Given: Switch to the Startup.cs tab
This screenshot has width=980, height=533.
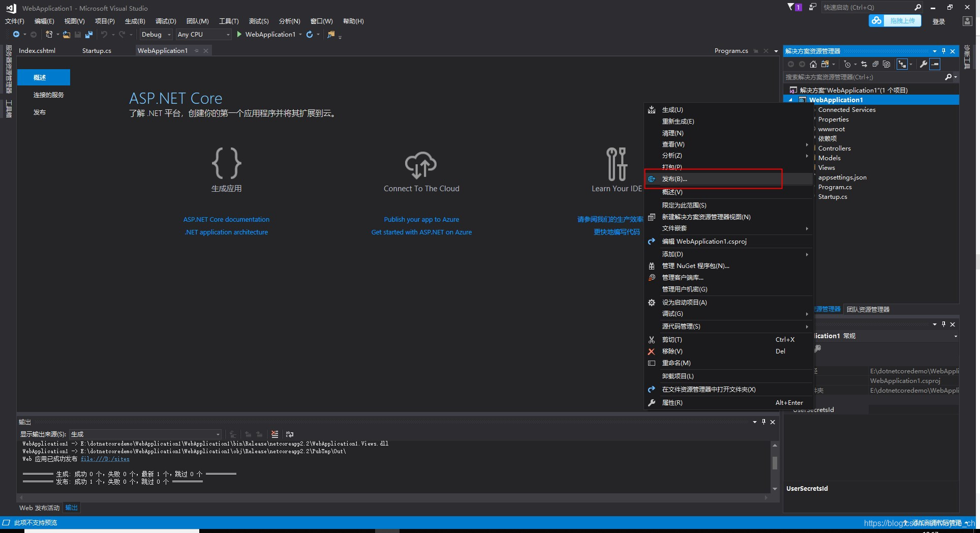Looking at the screenshot, I should tap(97, 51).
